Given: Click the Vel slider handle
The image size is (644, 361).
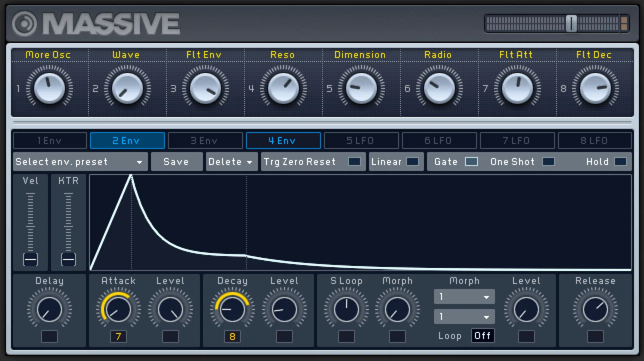Looking at the screenshot, I should (x=30, y=259).
